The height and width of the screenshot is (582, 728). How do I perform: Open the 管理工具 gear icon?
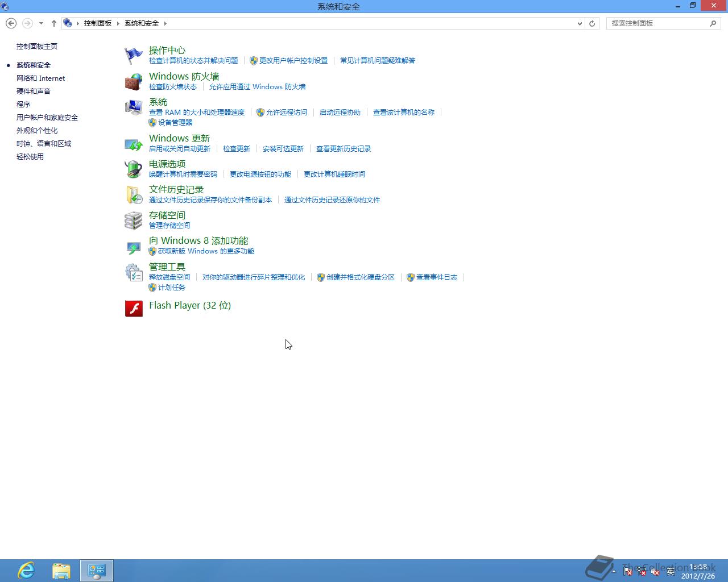(134, 272)
